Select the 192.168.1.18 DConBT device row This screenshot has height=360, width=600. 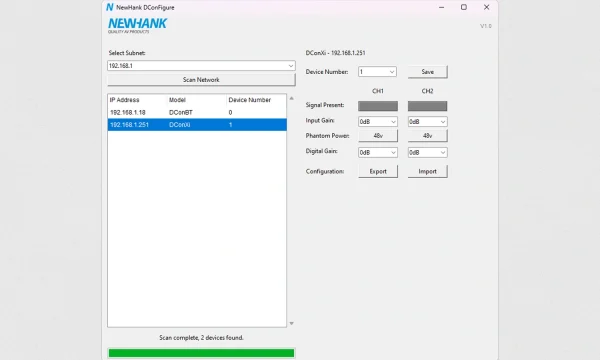[x=197, y=112]
